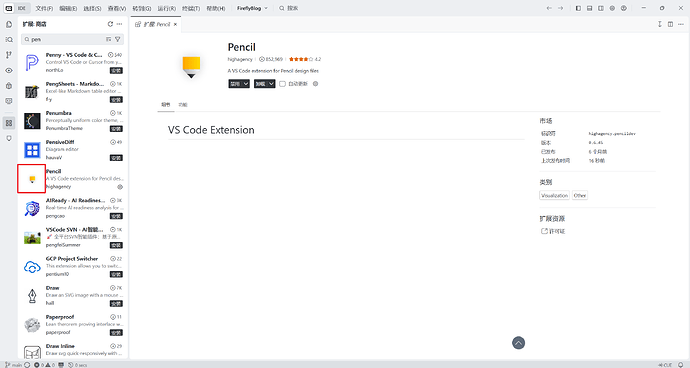The height and width of the screenshot is (368, 690).
Task: Open the 运行(R) menu
Action: (x=166, y=8)
